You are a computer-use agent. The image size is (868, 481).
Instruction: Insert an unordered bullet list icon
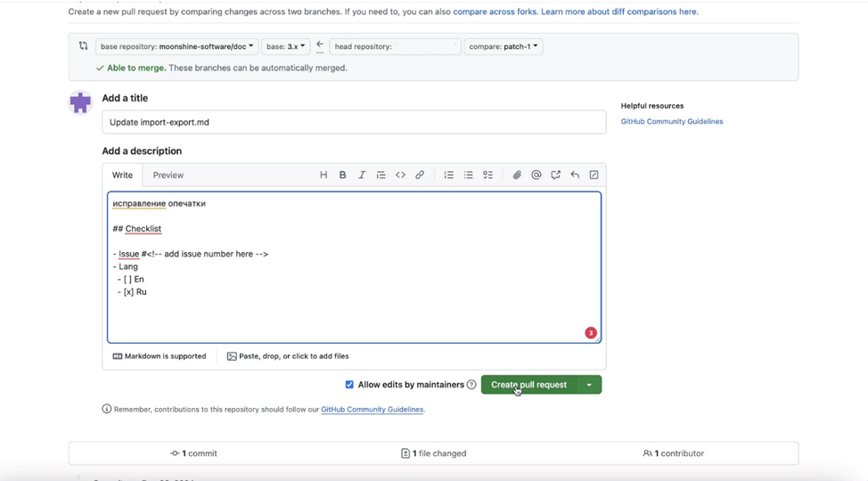pyautogui.click(x=469, y=175)
